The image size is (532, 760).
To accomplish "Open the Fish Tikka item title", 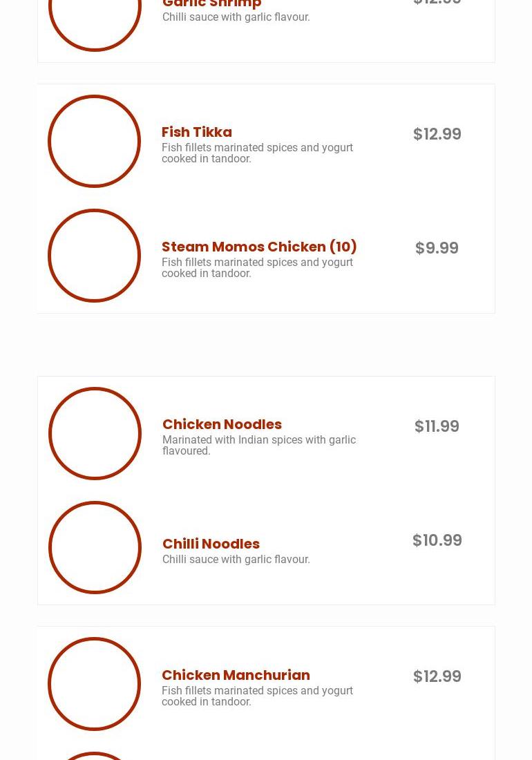I will (x=197, y=132).
